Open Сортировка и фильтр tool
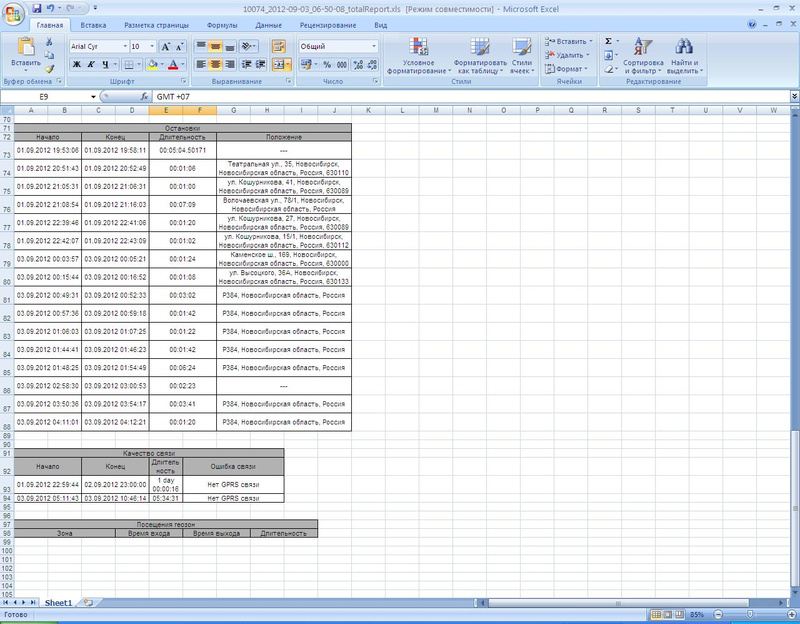 pos(643,57)
